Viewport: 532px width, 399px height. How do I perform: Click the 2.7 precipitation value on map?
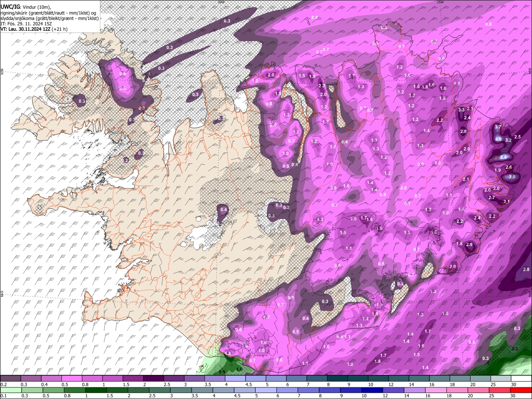[x=492, y=198]
